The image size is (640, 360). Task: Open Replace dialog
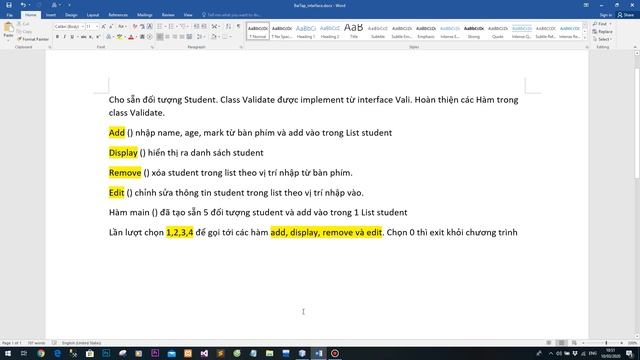pyautogui.click(x=602, y=31)
